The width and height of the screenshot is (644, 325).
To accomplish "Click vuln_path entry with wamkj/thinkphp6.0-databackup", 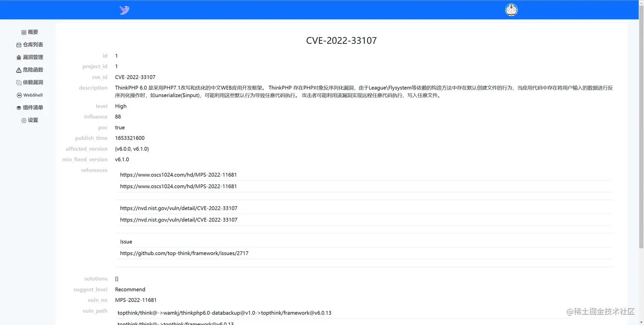I will click(224, 313).
